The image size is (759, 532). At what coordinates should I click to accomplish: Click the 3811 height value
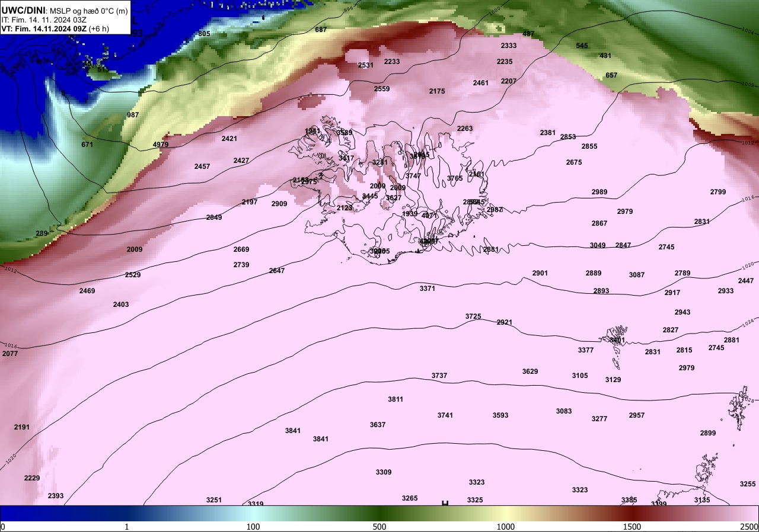pyautogui.click(x=396, y=399)
